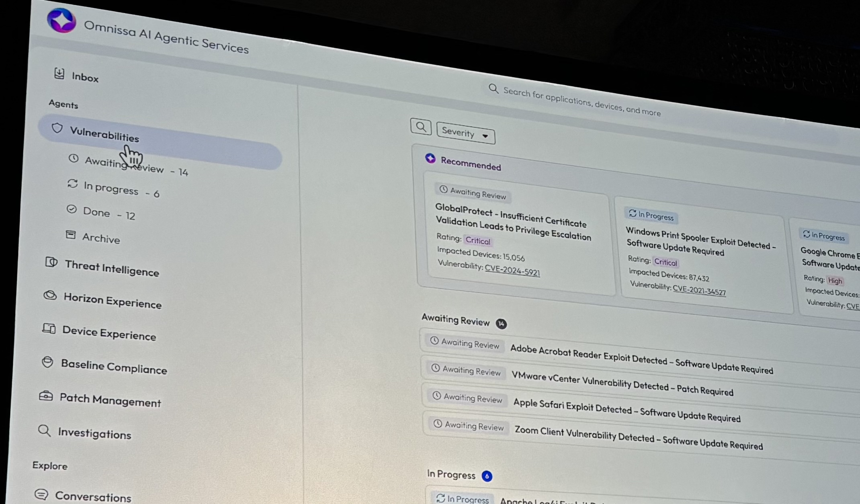This screenshot has width=860, height=504.
Task: Click the Vulnerabilities shield icon
Action: pos(57,128)
